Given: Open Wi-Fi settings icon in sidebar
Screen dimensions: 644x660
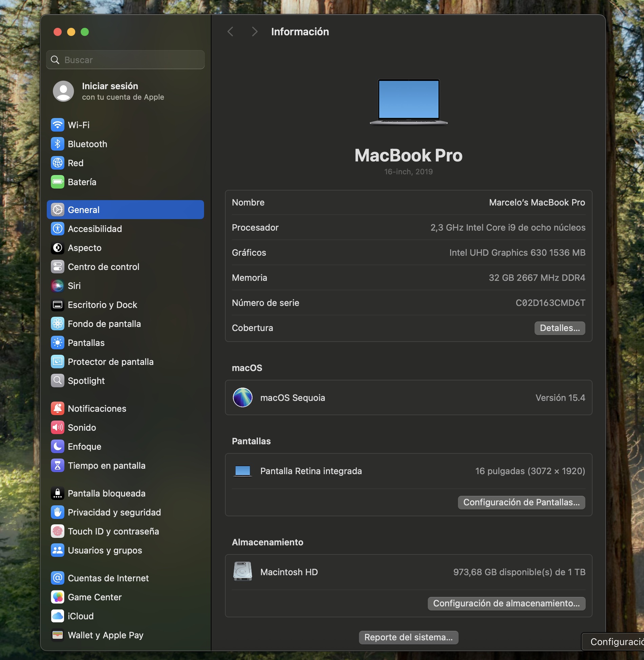Looking at the screenshot, I should click(57, 125).
